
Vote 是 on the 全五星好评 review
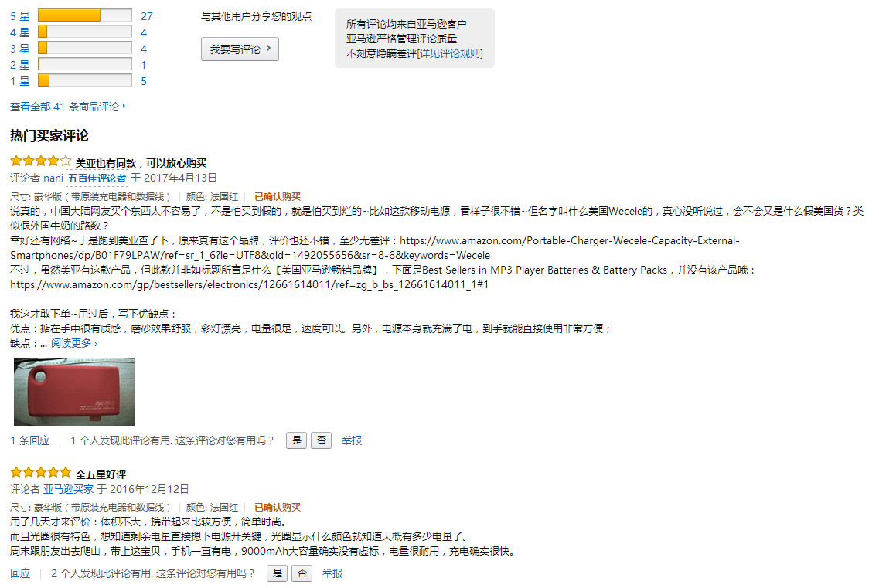tap(277, 573)
